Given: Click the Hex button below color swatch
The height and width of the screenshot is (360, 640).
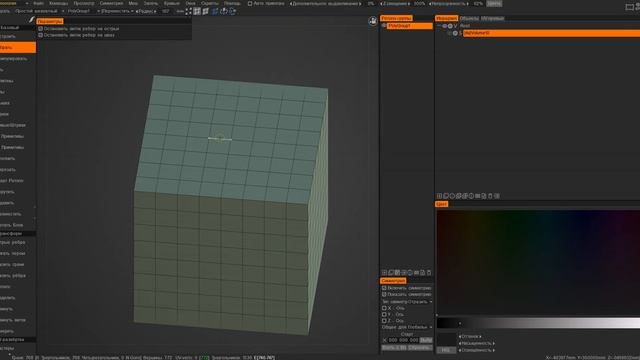Looking at the screenshot, I should [446, 350].
